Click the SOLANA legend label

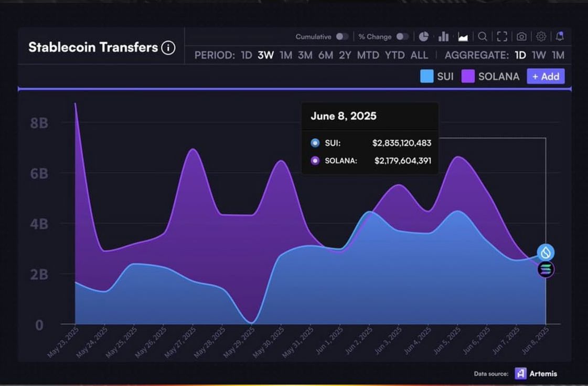(x=499, y=77)
